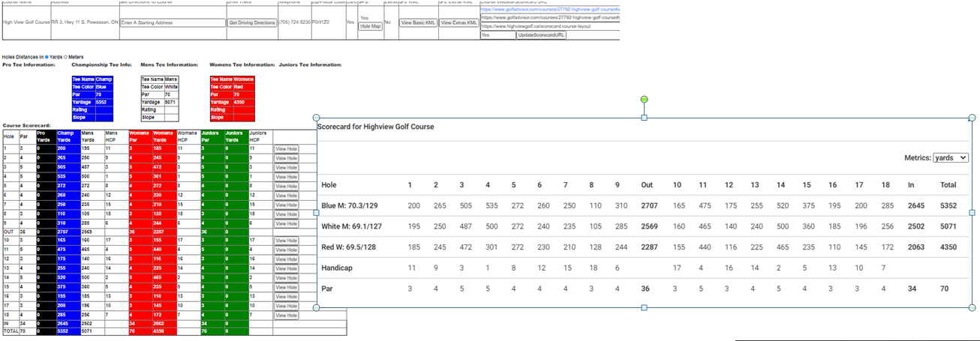Click the second golfadvisor.com URL field
980x341 pixels.
click(x=549, y=17)
